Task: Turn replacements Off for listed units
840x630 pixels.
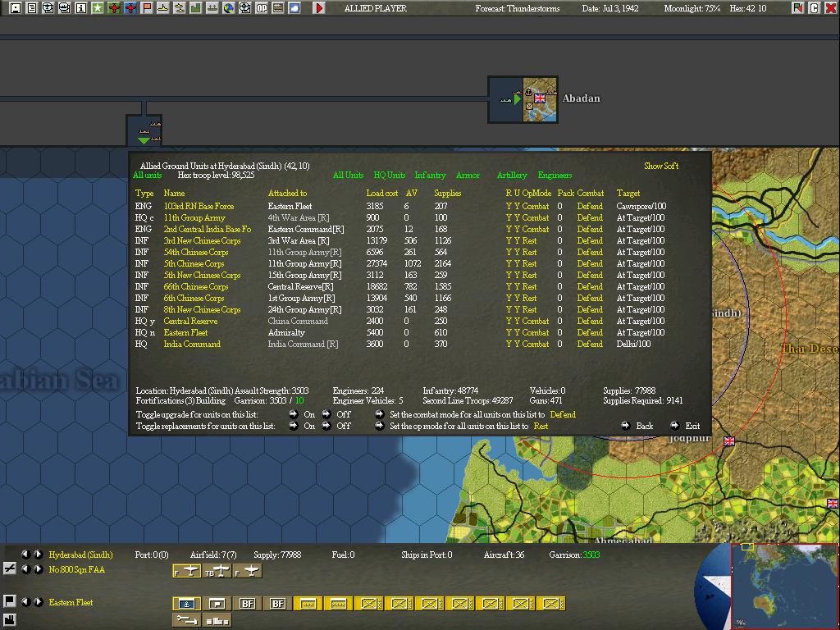Action: point(326,426)
